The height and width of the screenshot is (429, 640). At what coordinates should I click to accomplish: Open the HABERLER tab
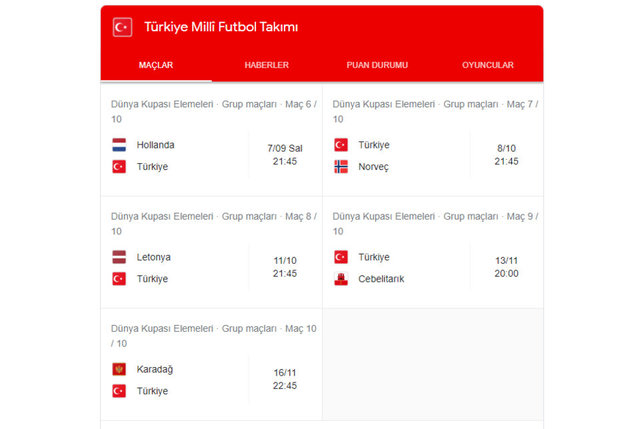coord(267,65)
